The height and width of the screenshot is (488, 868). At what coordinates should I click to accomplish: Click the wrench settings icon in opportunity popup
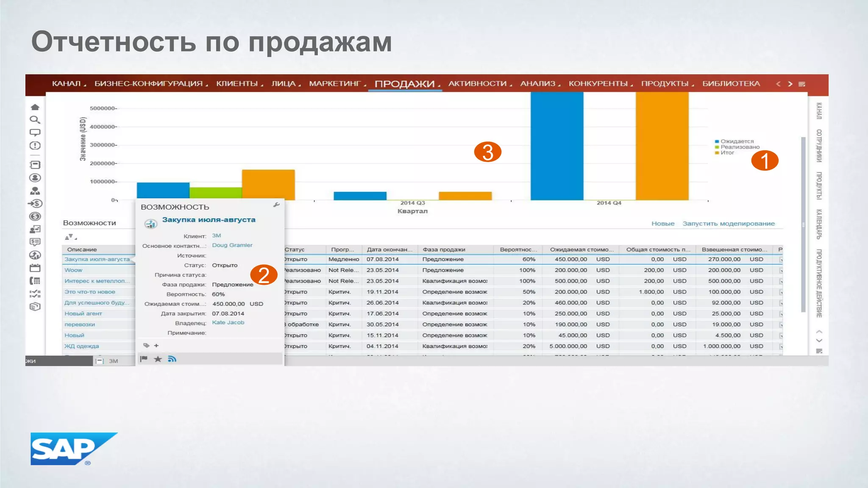point(276,205)
